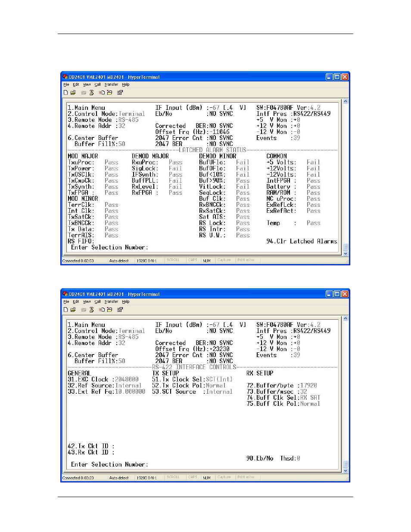
Task: Click Open folder icon in Latched Alarm Status window
Action: pos(73,92)
